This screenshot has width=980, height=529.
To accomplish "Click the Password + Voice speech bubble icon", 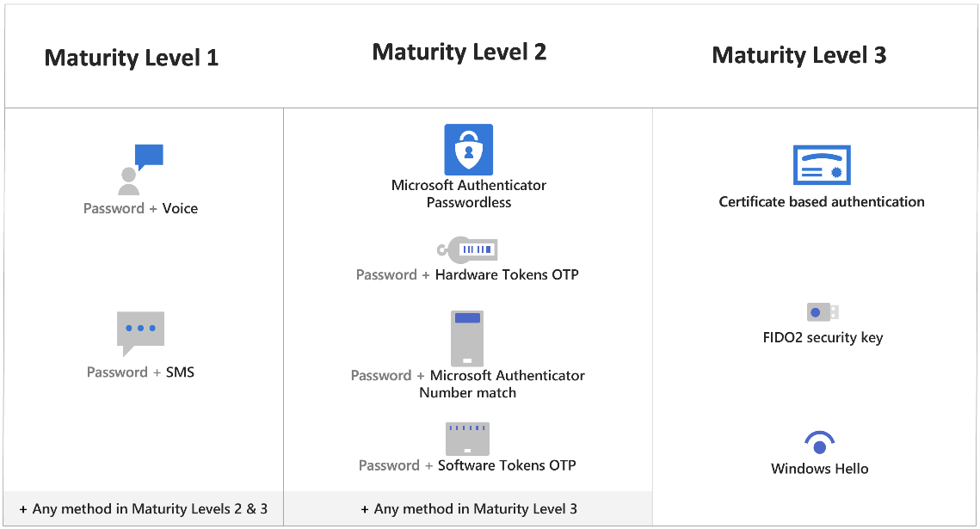I will coord(140,169).
